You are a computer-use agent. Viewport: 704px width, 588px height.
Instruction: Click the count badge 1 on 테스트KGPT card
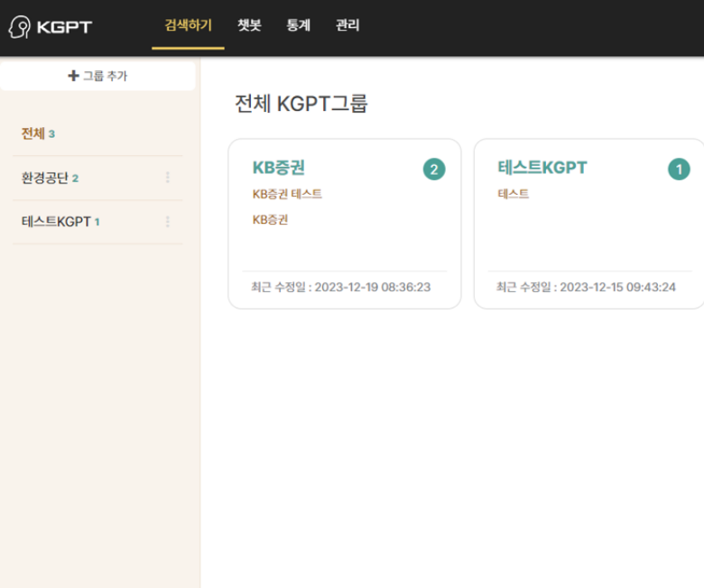point(679,169)
